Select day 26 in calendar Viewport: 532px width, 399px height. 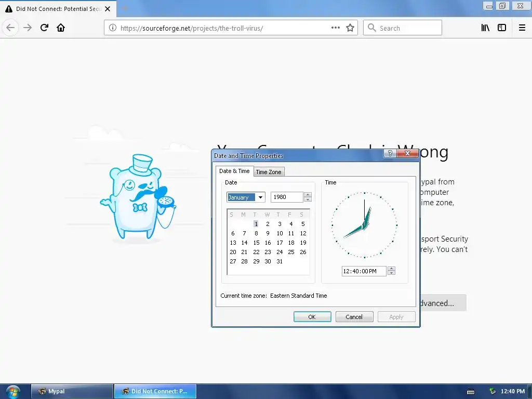pyautogui.click(x=303, y=252)
